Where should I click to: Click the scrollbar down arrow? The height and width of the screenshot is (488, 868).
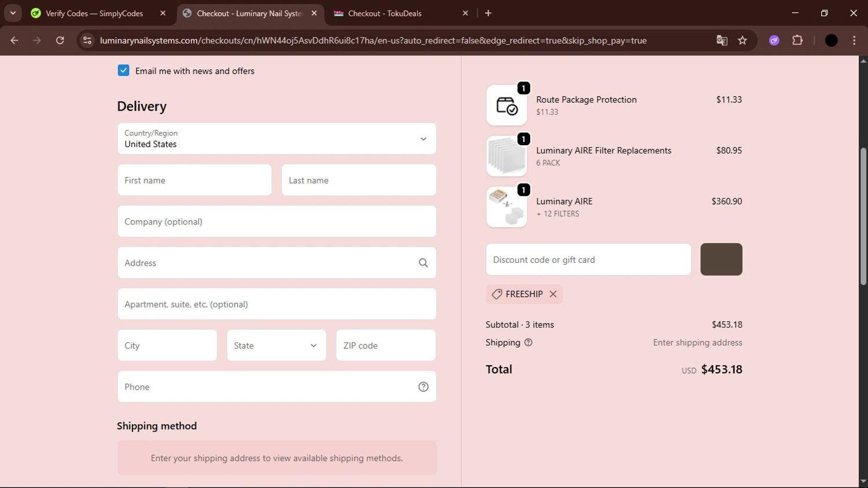point(863,482)
